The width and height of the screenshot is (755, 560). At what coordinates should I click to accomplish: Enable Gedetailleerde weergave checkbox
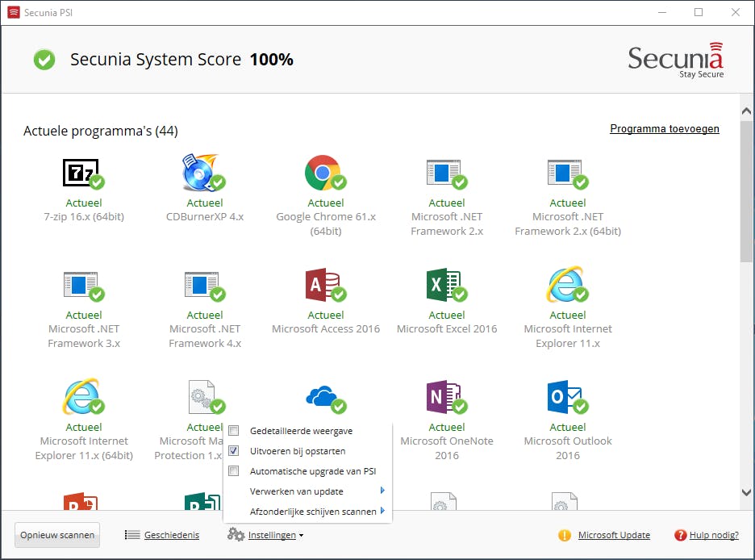pyautogui.click(x=234, y=430)
